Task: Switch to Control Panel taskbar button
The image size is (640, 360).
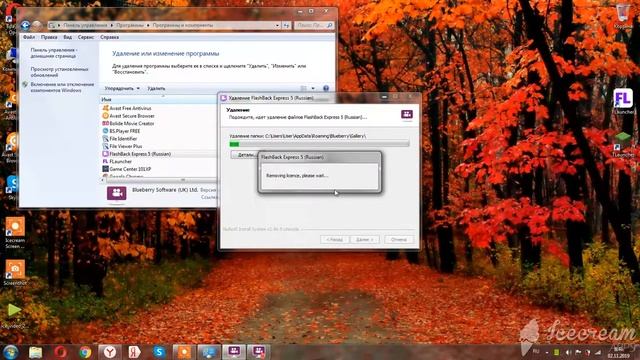Action: click(x=209, y=352)
